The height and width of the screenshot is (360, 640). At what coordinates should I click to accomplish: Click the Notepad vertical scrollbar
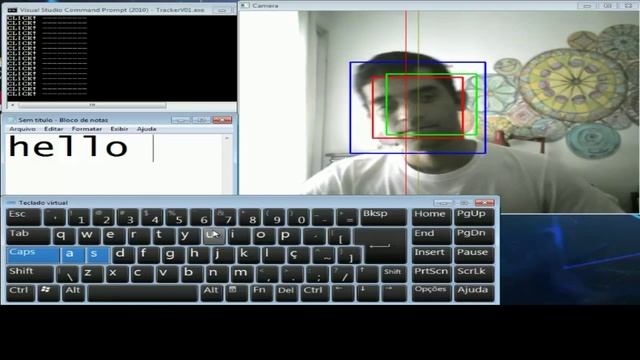point(227,164)
